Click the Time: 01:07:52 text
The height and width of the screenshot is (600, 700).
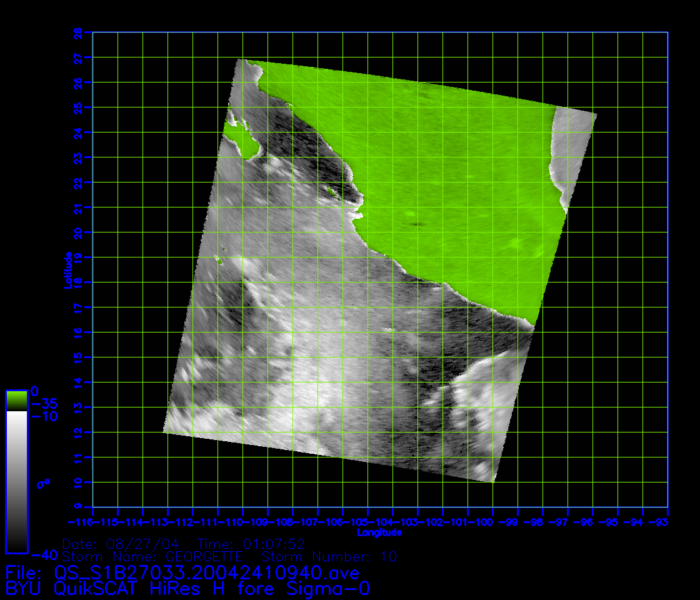(251, 544)
